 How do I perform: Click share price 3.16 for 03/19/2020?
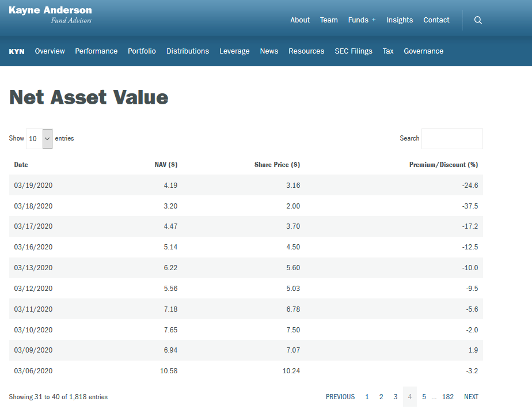click(x=293, y=185)
